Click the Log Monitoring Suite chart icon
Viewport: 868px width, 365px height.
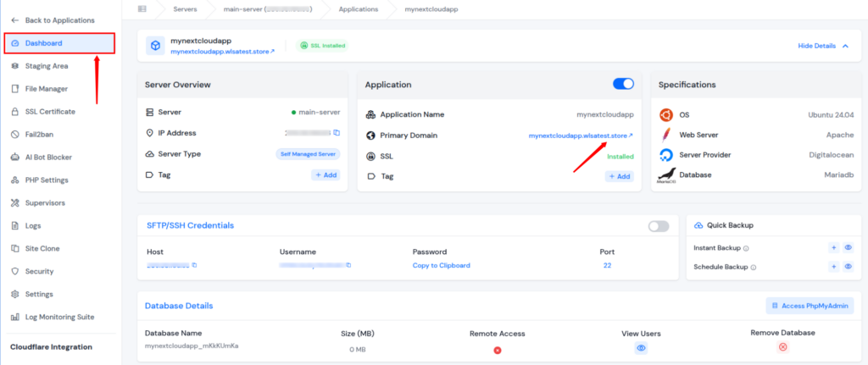15,318
